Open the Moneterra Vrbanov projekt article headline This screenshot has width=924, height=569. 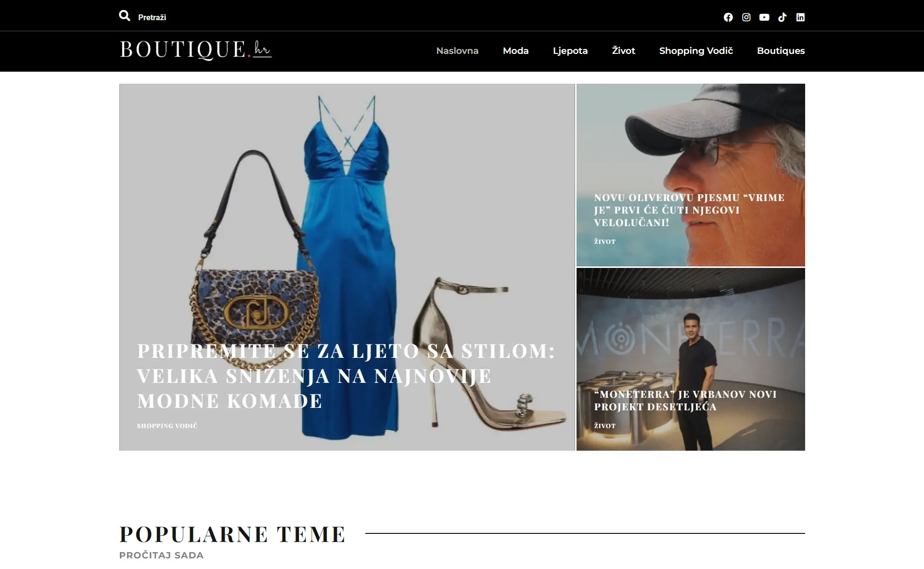pos(685,400)
